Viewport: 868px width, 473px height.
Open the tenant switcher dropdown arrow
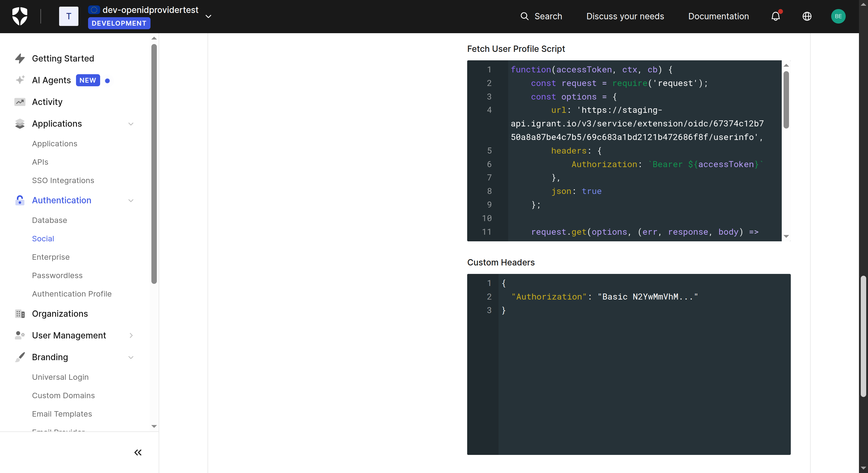(x=208, y=16)
